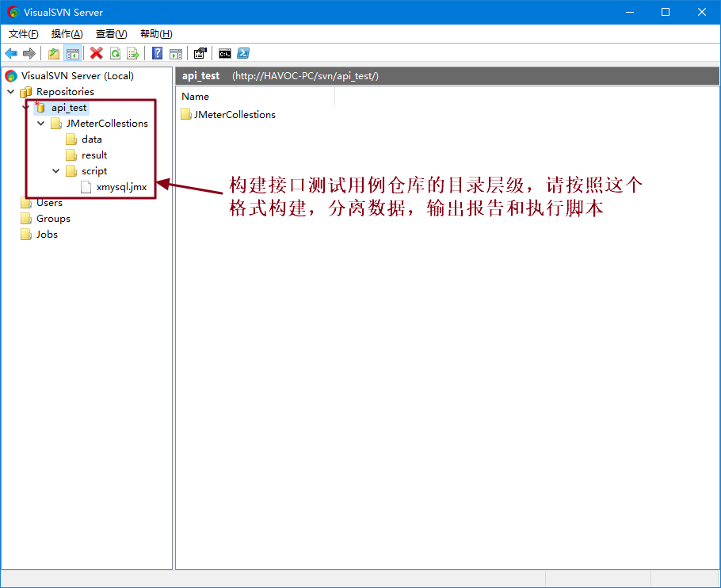Open the 操作(A) menu
This screenshot has height=588, width=721.
[67, 34]
